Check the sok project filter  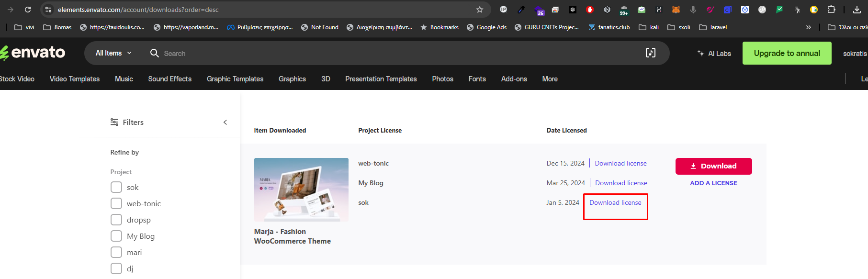(x=116, y=187)
